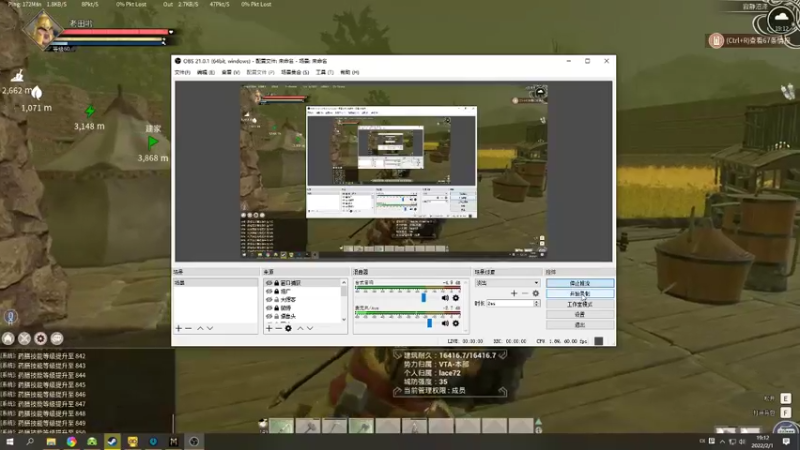Open taskbar search magnifier

(x=30, y=441)
